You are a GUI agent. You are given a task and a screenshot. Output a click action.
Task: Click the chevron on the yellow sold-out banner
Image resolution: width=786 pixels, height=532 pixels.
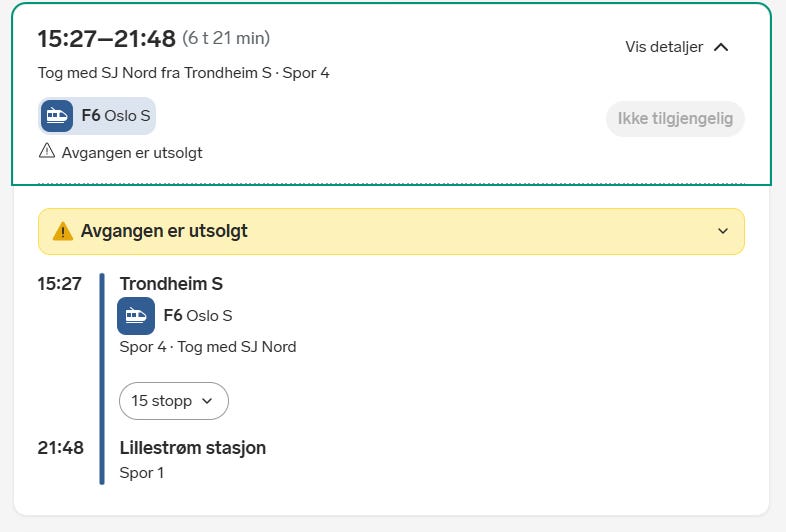pos(723,231)
